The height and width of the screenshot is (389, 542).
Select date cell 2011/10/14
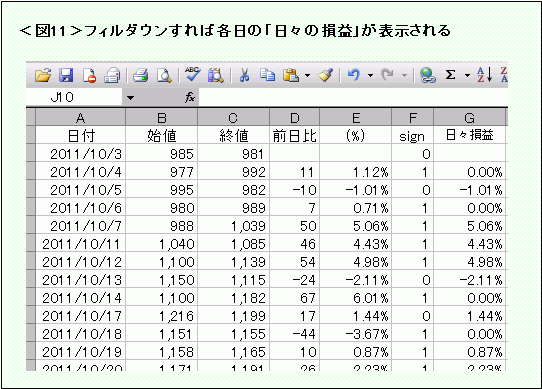point(81,297)
